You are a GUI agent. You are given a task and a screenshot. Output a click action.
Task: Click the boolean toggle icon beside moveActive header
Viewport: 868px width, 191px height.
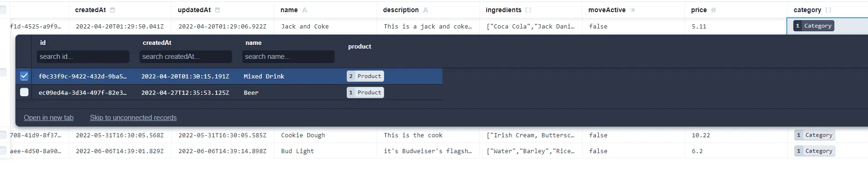coord(632,10)
